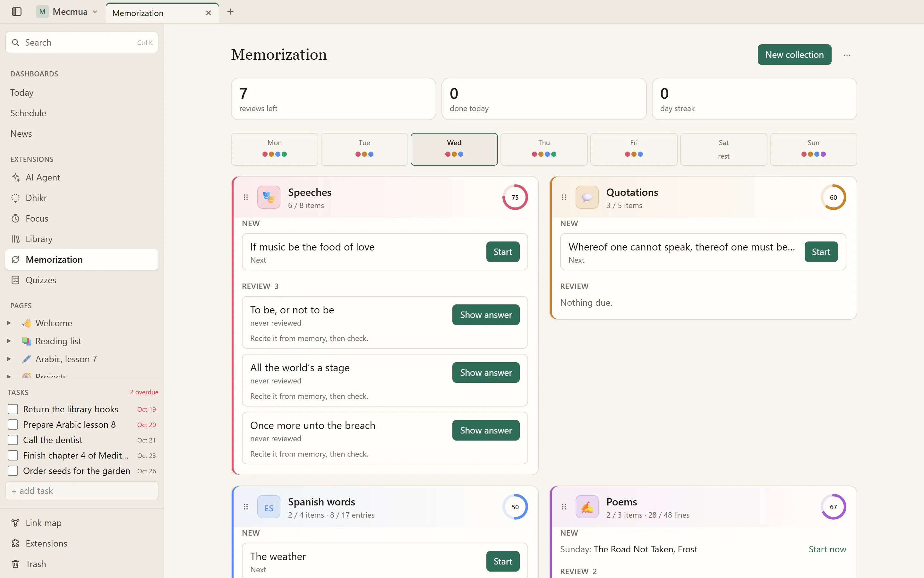Select the Thu day tab
The width and height of the screenshot is (924, 578).
544,149
